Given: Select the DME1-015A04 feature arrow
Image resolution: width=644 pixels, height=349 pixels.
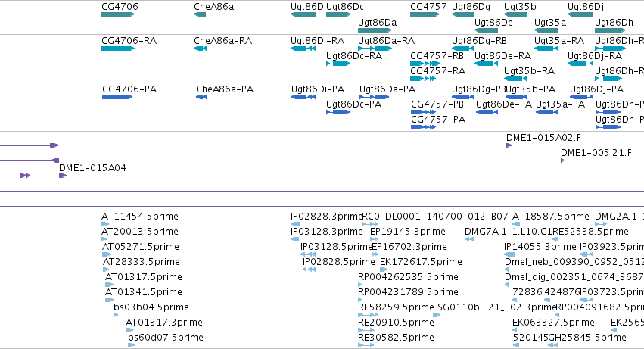Looking at the screenshot, I should (63, 176).
